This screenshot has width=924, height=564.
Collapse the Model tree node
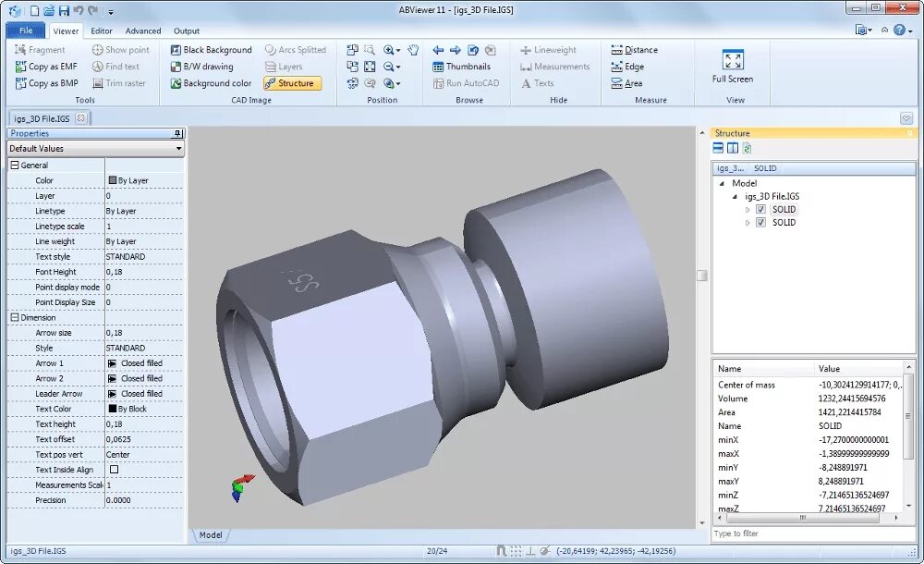[x=722, y=183]
